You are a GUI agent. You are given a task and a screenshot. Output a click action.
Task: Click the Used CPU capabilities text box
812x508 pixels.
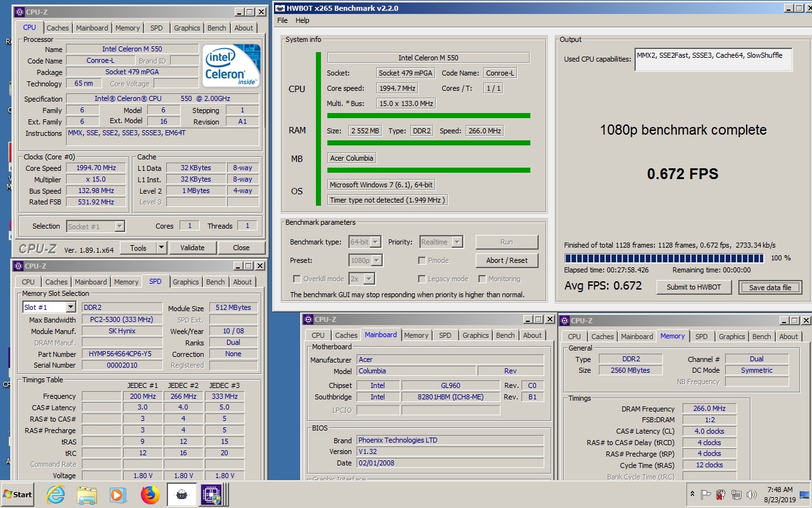[713, 60]
